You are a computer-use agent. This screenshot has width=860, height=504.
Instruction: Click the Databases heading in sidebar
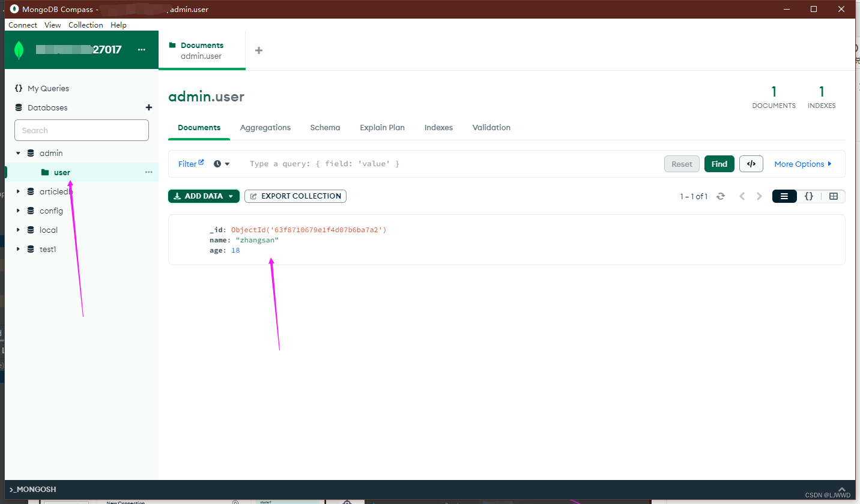(47, 107)
